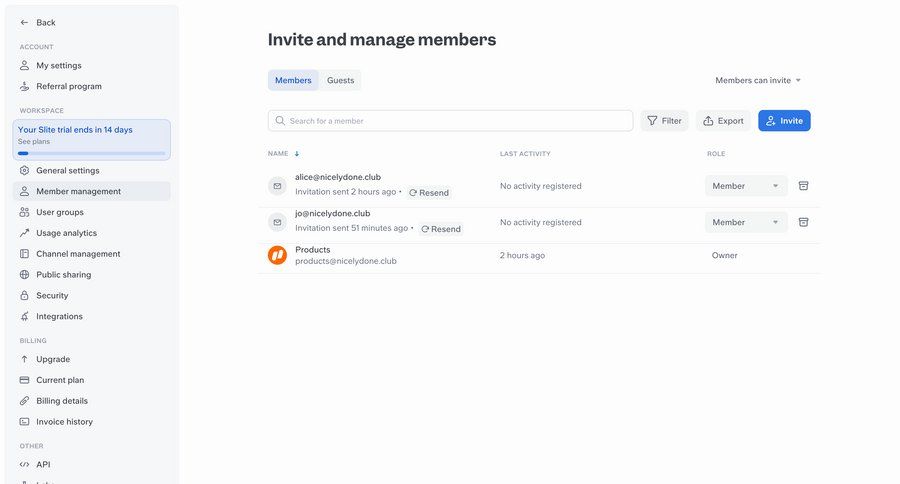Screen dimensions: 900x484
Task: Open role dropdown for jo@nicelydone.club
Action: pos(746,222)
